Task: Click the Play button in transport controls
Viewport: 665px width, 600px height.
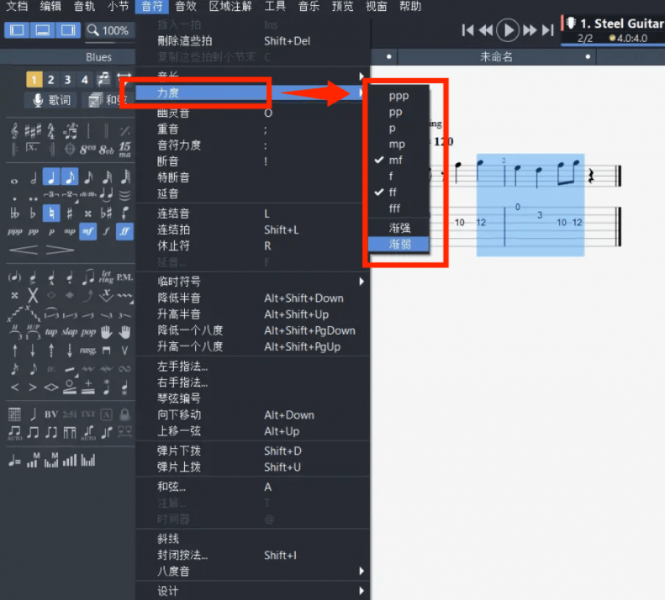Action: pyautogui.click(x=509, y=30)
